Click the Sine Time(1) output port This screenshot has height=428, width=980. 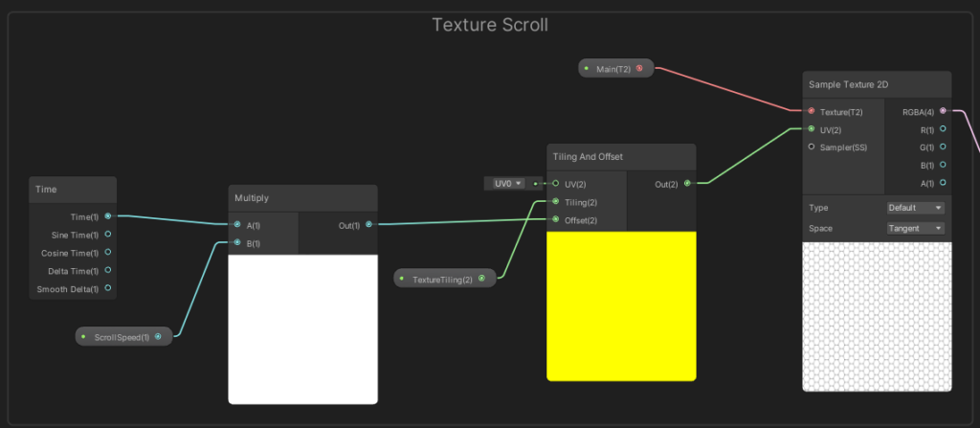107,235
